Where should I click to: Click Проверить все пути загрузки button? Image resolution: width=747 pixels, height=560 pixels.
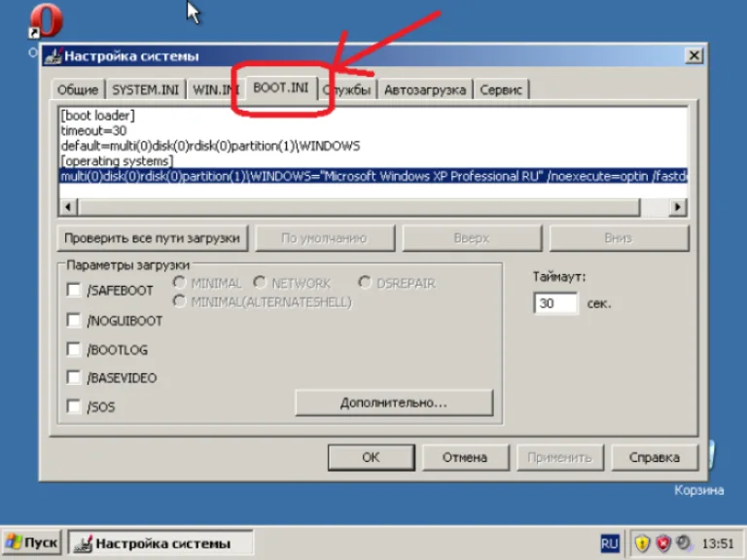click(153, 238)
